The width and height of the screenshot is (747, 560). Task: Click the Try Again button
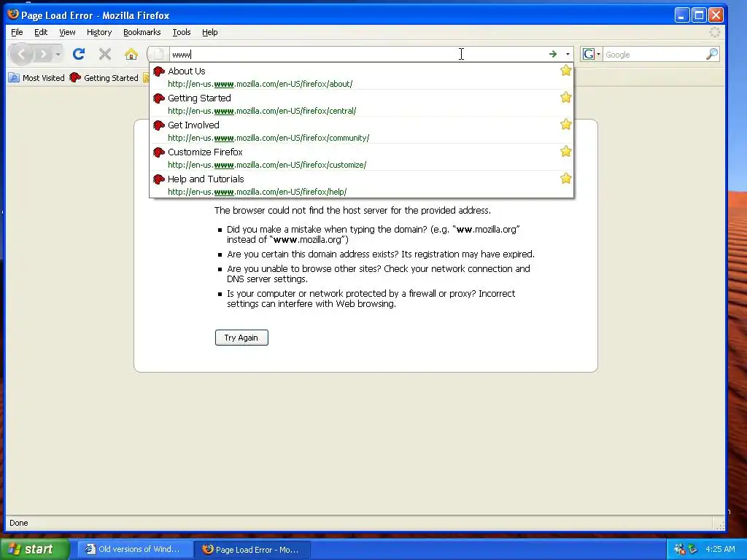tap(241, 338)
